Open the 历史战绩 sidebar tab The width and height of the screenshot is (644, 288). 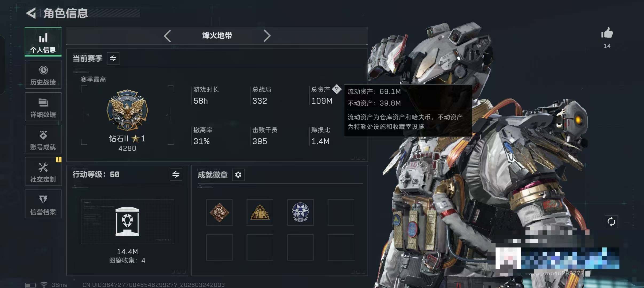(x=43, y=74)
